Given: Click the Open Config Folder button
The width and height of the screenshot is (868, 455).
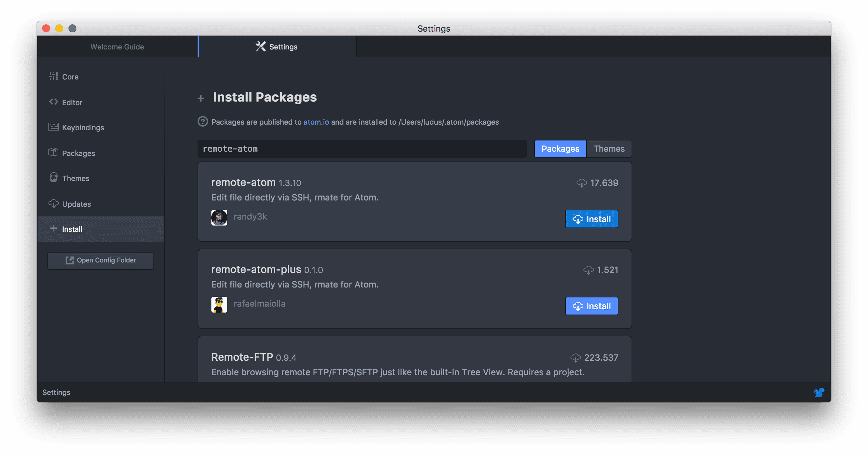Looking at the screenshot, I should coord(100,260).
